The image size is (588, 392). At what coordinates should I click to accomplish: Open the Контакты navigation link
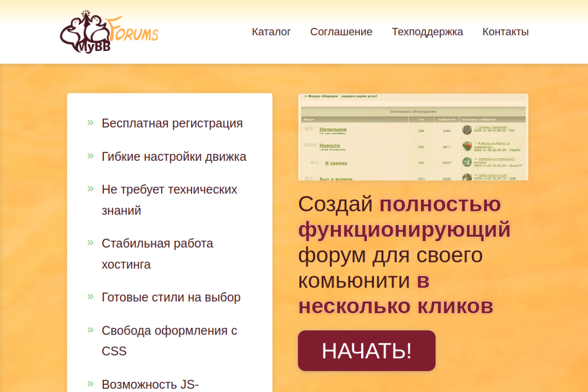click(505, 32)
